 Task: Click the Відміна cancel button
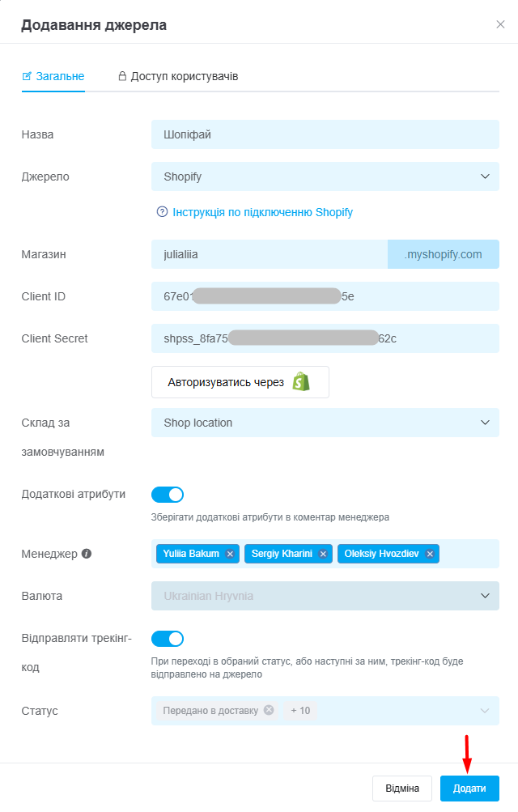point(402,789)
